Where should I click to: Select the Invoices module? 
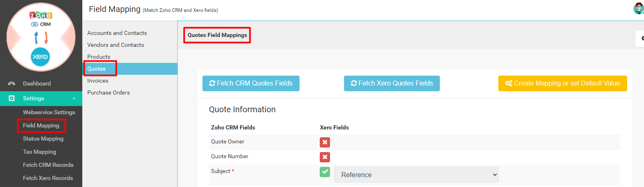98,81
